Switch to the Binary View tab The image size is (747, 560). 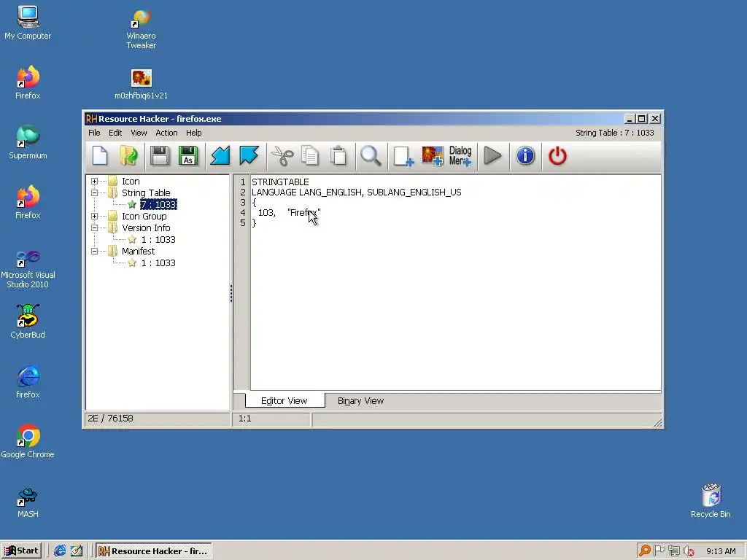(x=360, y=401)
